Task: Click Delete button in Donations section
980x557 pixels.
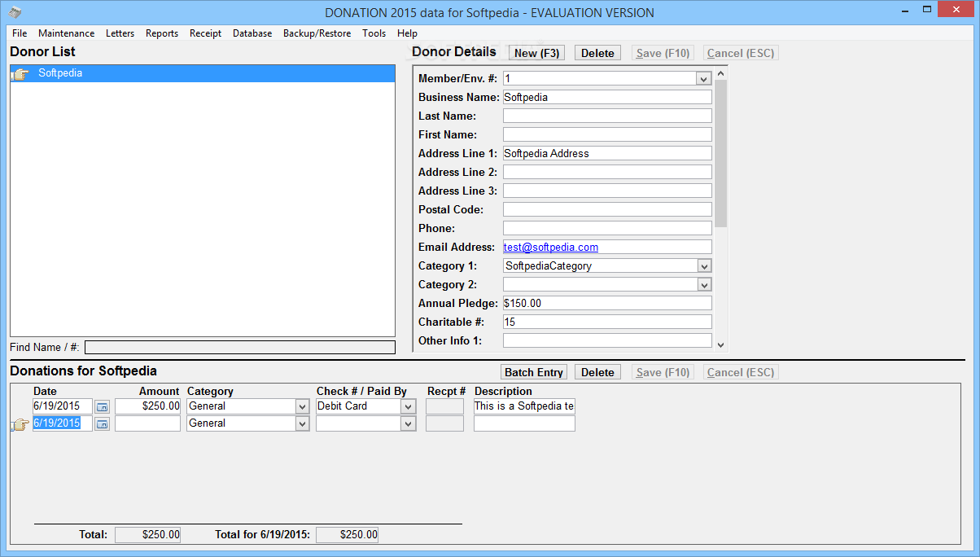Action: pyautogui.click(x=597, y=372)
